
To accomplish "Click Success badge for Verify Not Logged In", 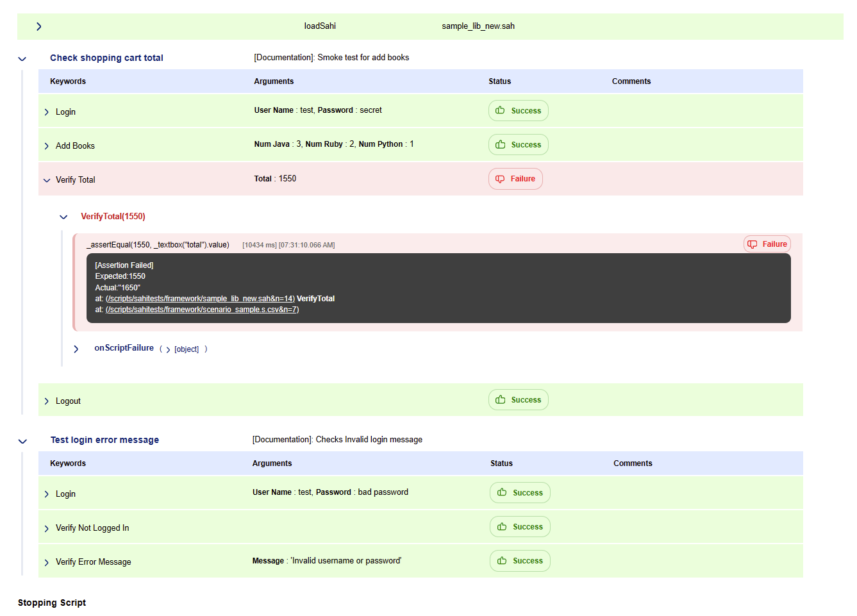I will pos(520,527).
